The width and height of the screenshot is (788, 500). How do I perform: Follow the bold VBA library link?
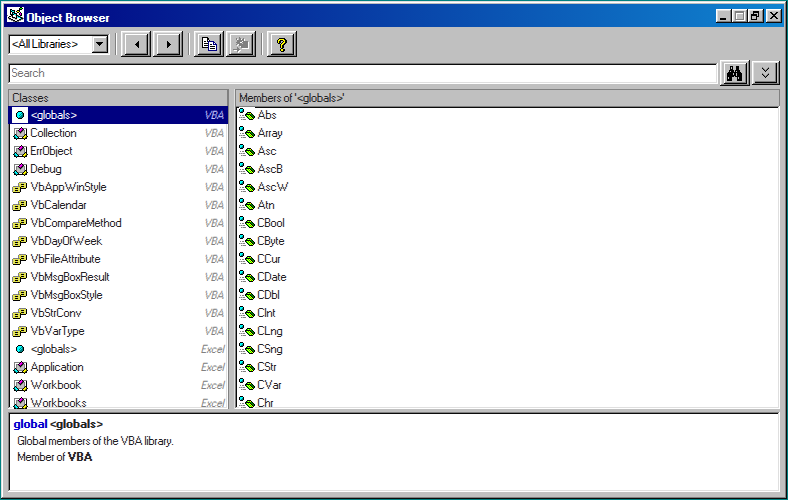click(x=80, y=457)
